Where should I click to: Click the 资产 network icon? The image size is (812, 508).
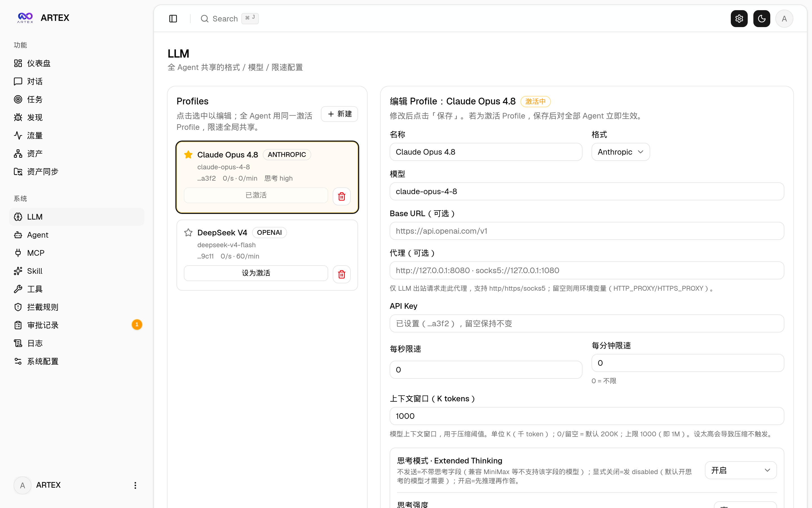pos(18,154)
